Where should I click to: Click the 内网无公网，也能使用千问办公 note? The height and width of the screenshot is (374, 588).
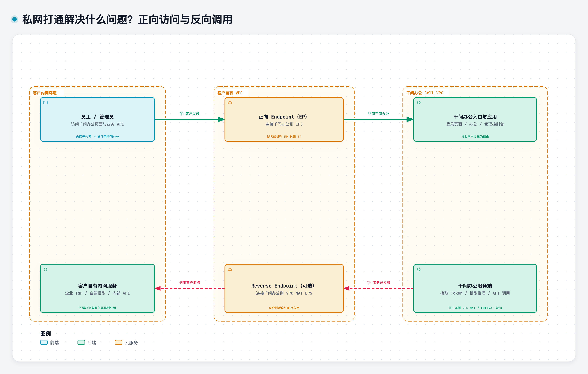(x=97, y=137)
